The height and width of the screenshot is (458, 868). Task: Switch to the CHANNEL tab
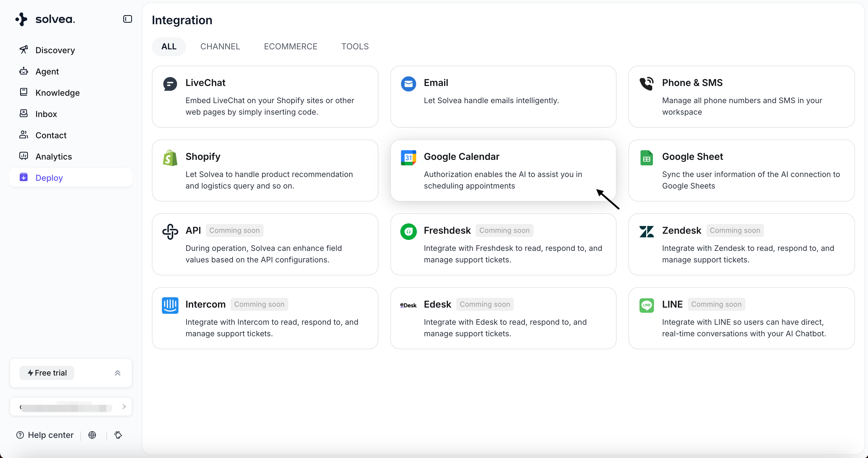(220, 46)
